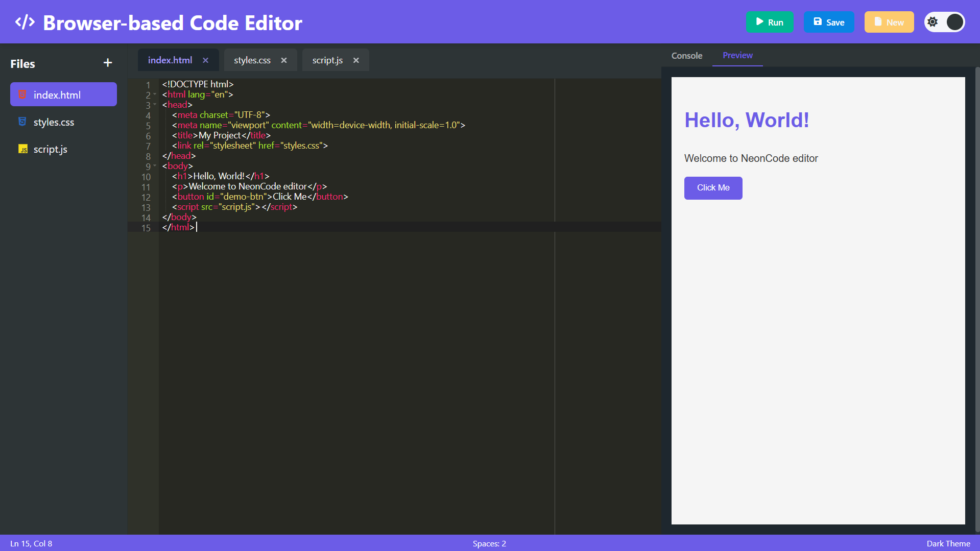Click the JS icon beside script.js

pos(23,149)
